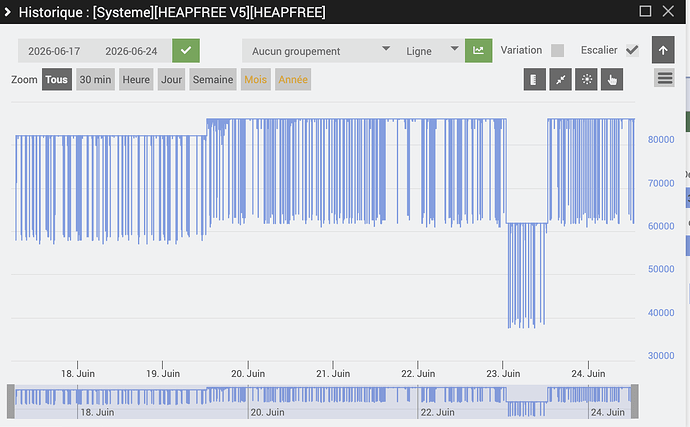Click the Zoom label
Viewport: 690px width, 427px height.
point(24,80)
